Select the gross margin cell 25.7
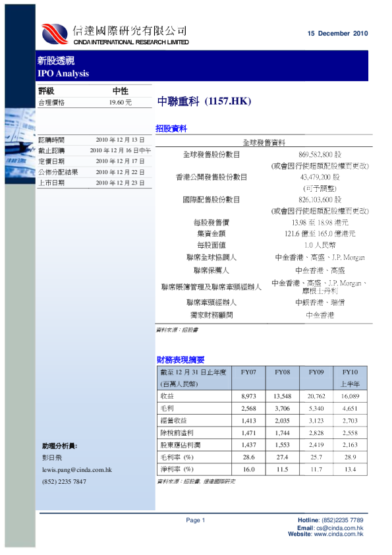The width and height of the screenshot is (392, 555). click(316, 457)
